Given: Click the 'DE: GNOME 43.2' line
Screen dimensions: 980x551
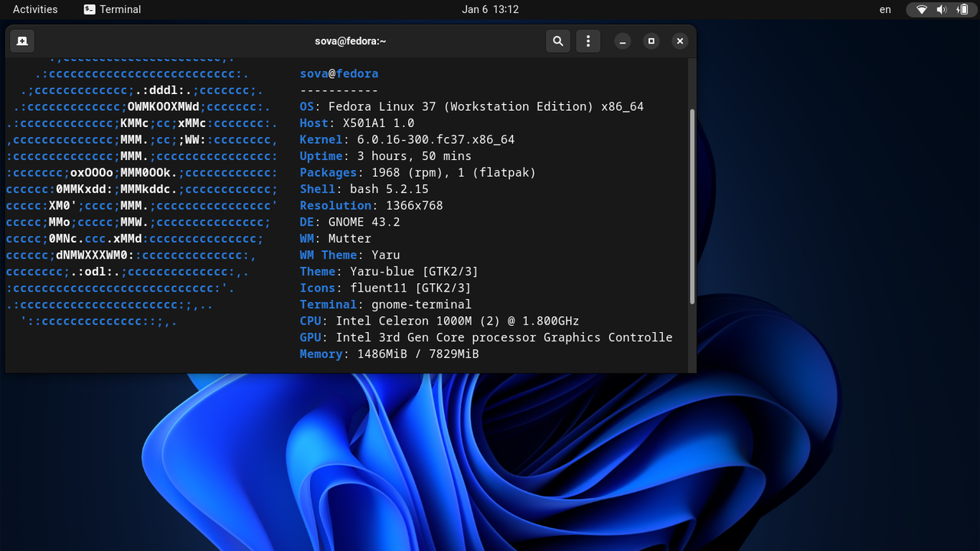Looking at the screenshot, I should tap(350, 222).
